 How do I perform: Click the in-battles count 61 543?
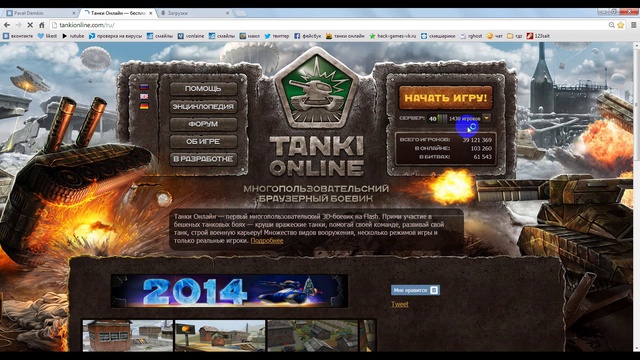[482, 157]
